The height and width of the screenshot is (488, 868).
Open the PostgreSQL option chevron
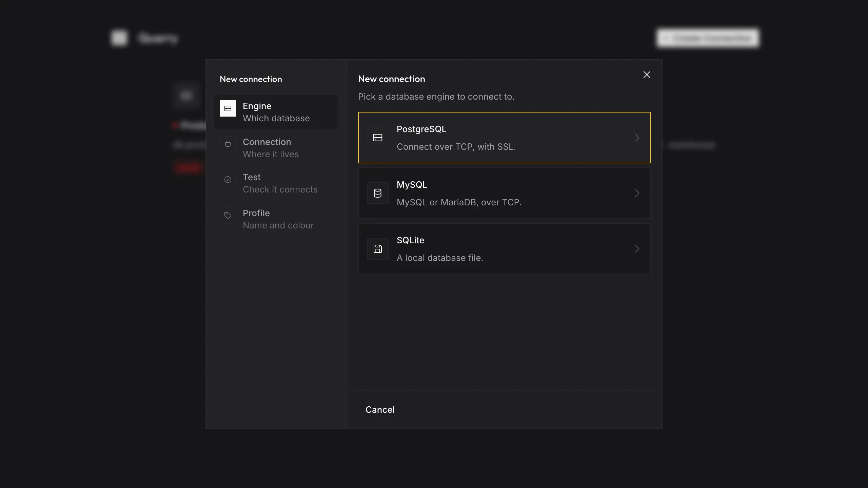[x=637, y=138]
